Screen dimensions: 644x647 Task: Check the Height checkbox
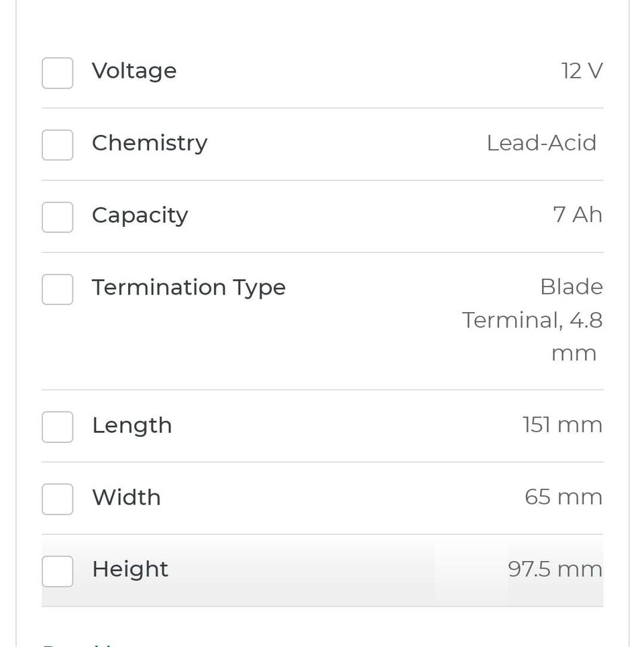point(58,571)
